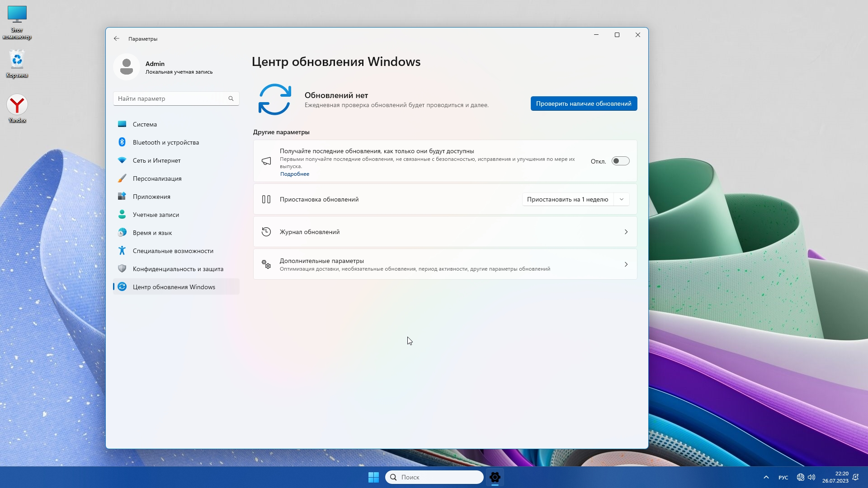868x488 pixels.
Task: Click the Settings back arrow
Action: (x=117, y=39)
